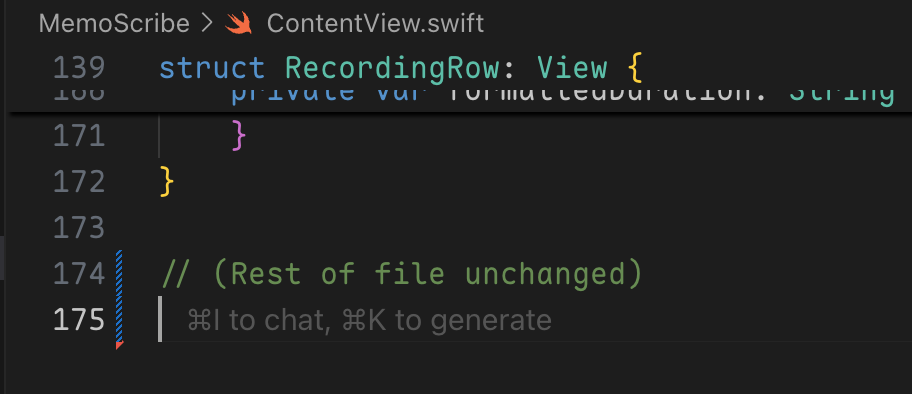Open the MemoScribe breadcrumb folder
Image resolution: width=912 pixels, height=394 pixels.
(114, 24)
